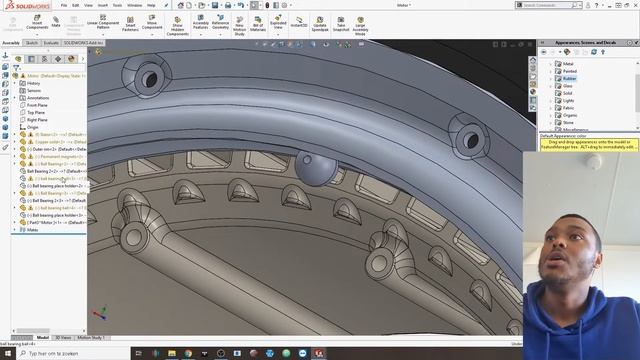Screen dimensions: 640x360
Task: Expand the Stone appearances folder
Action: click(x=550, y=122)
